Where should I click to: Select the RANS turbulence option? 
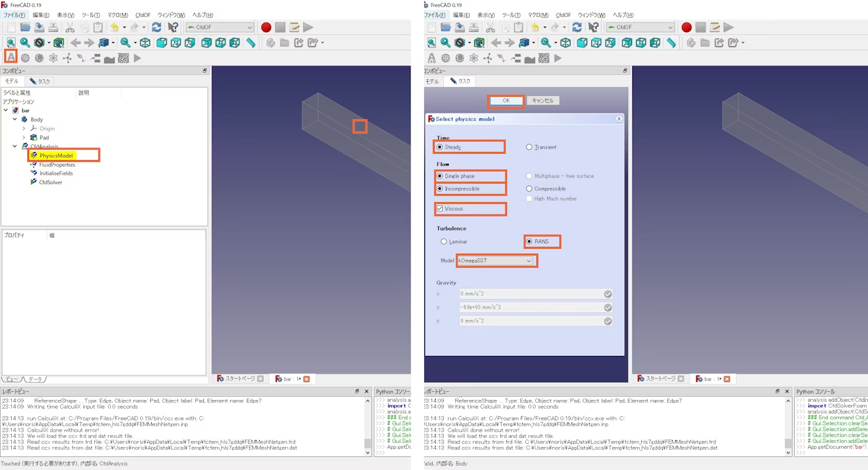pyautogui.click(x=529, y=242)
